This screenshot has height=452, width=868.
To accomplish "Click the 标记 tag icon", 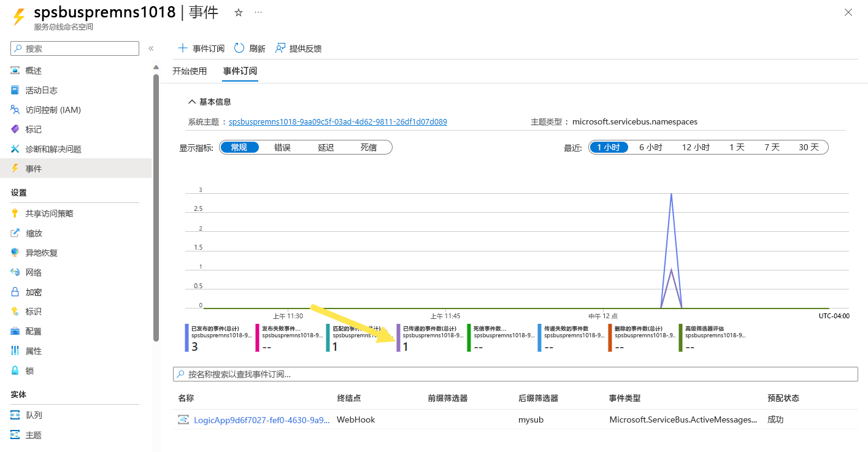I will (x=15, y=129).
